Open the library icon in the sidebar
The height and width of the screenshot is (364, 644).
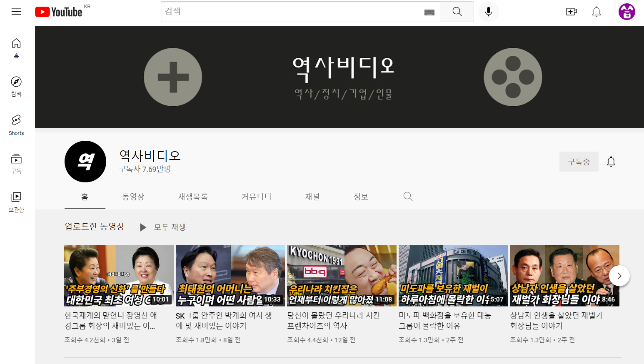click(16, 202)
